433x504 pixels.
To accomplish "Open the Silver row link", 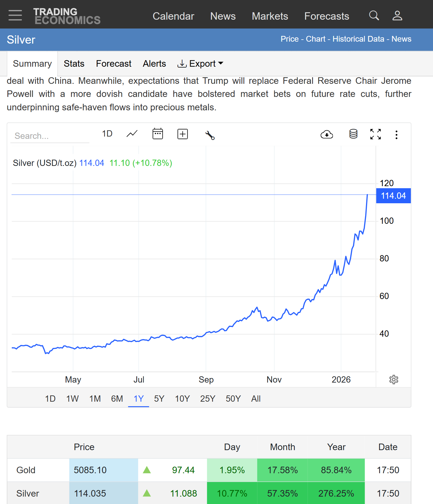I will point(27,493).
